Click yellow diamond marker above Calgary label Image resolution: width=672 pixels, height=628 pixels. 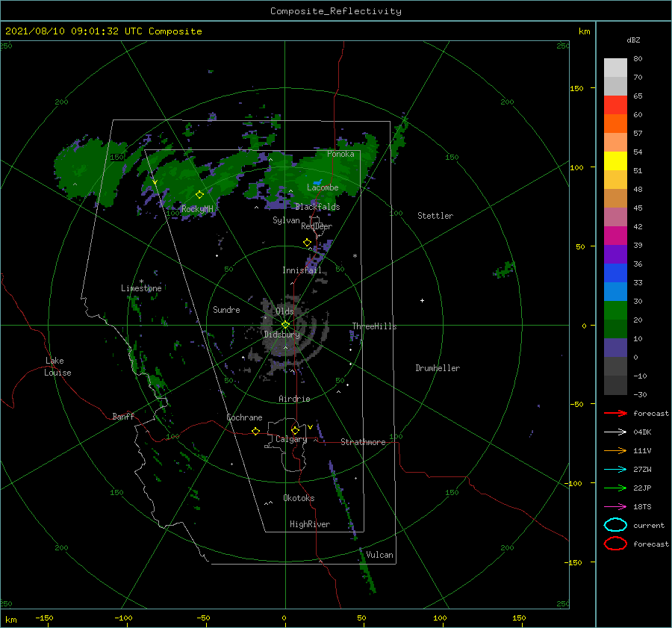pos(295,430)
